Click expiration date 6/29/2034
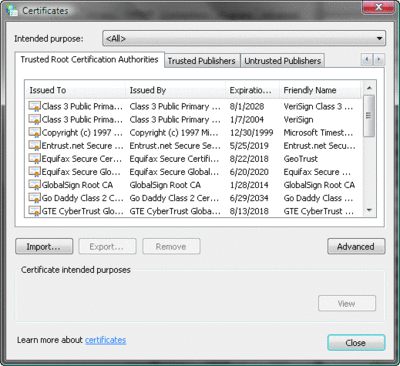This screenshot has width=400, height=366. click(249, 198)
